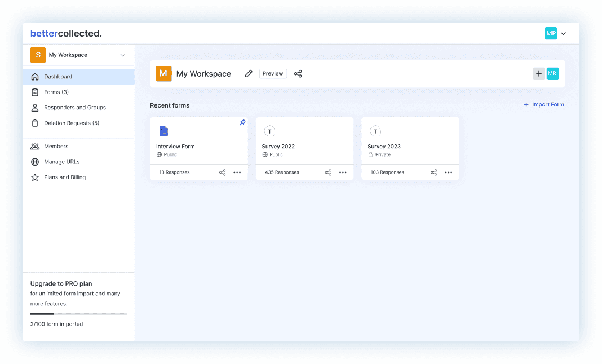The image size is (602, 364).
Task: Click 13 Responses on Interview Form
Action: tap(174, 172)
